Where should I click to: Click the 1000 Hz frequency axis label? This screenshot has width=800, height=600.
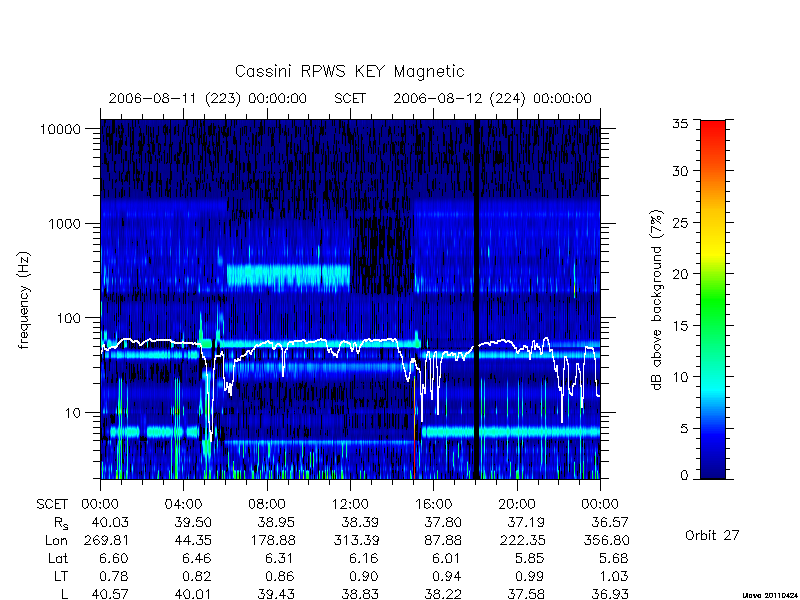(65, 223)
